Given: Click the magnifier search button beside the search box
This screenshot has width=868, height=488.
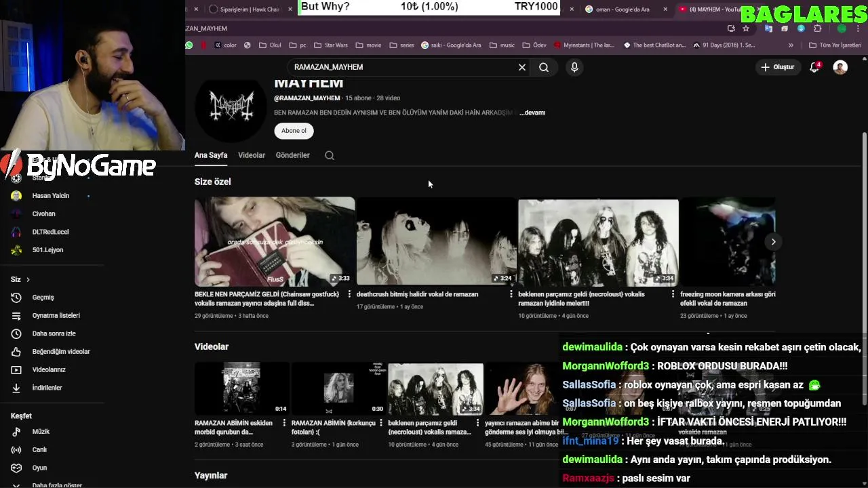Looking at the screenshot, I should pos(544,67).
